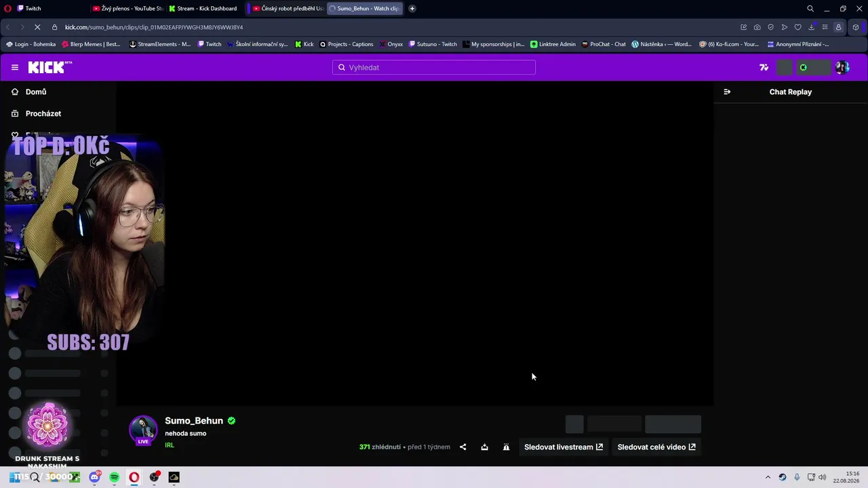Add page to bookmarks with heart icon

[x=798, y=27]
